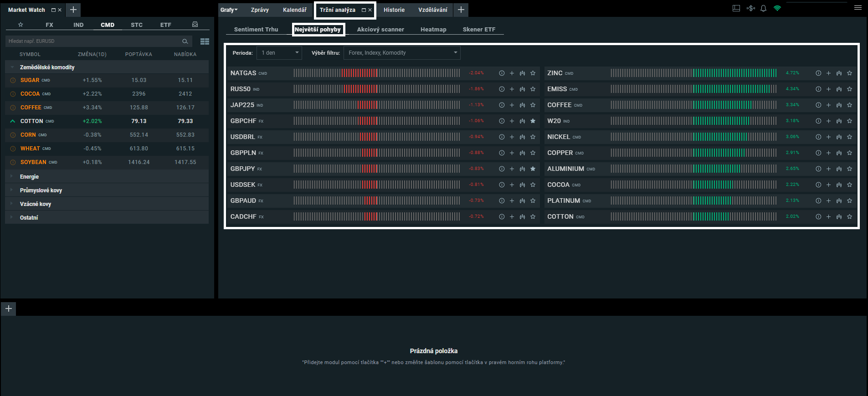Unfavorite GBPJPY using its star
This screenshot has width=868, height=396.
coord(533,169)
